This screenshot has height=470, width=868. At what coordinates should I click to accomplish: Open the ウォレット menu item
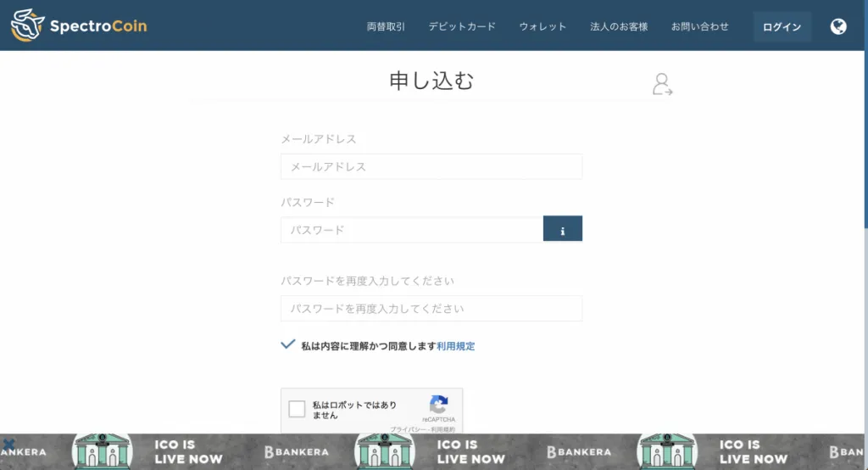542,26
